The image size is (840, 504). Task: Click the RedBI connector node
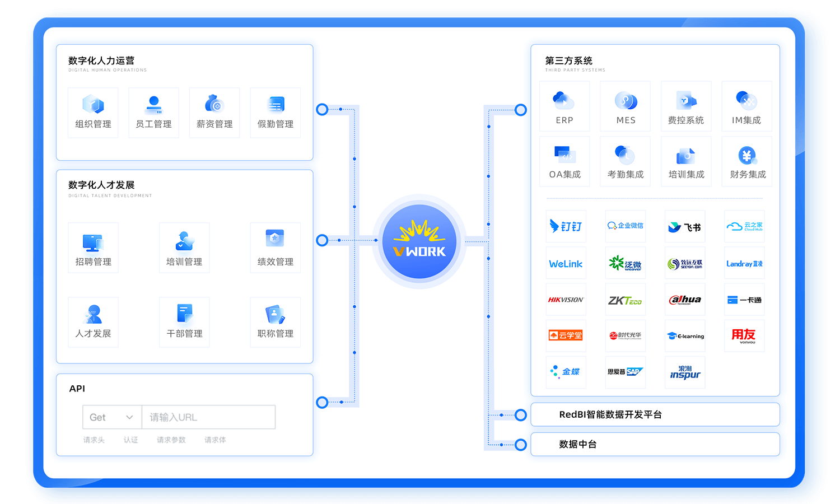521,415
